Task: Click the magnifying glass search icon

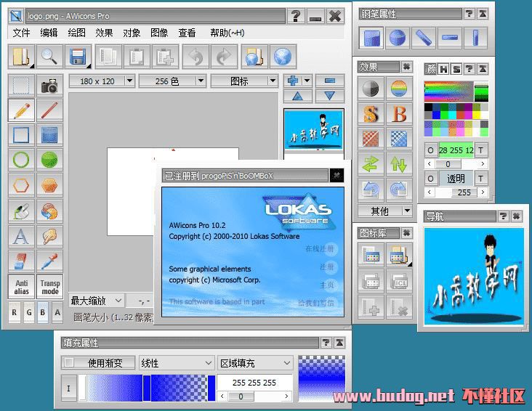Action: click(49, 57)
